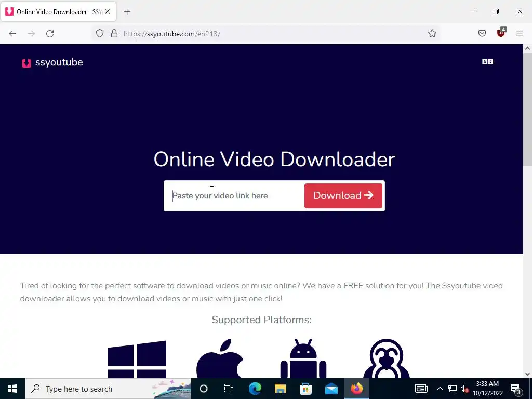Show hidden system tray icons
The image size is (532, 399).
[440, 389]
